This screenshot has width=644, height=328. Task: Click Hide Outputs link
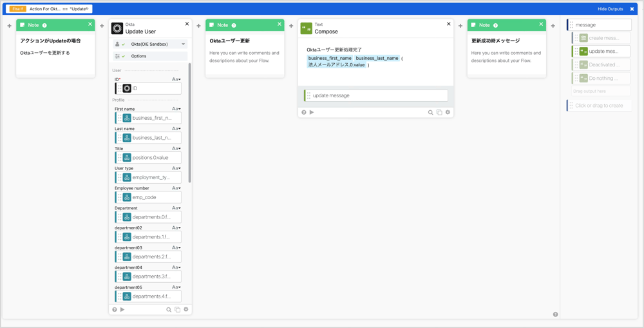pyautogui.click(x=610, y=9)
